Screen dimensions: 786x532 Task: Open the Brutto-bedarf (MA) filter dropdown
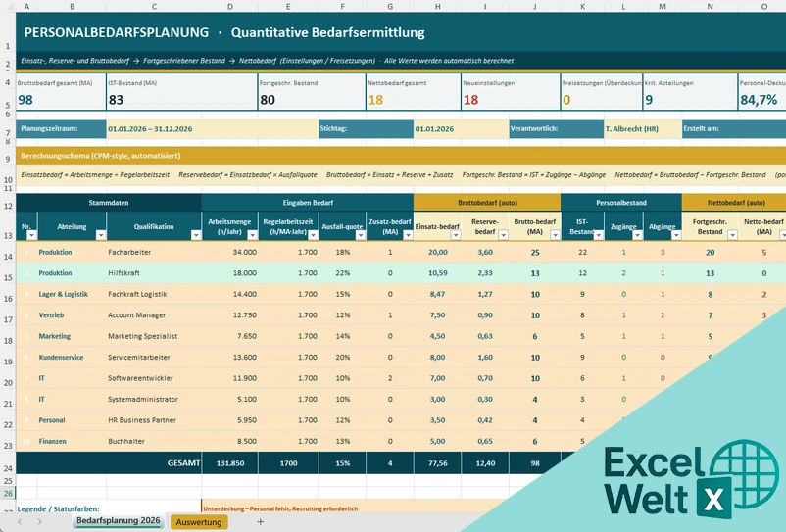(555, 235)
